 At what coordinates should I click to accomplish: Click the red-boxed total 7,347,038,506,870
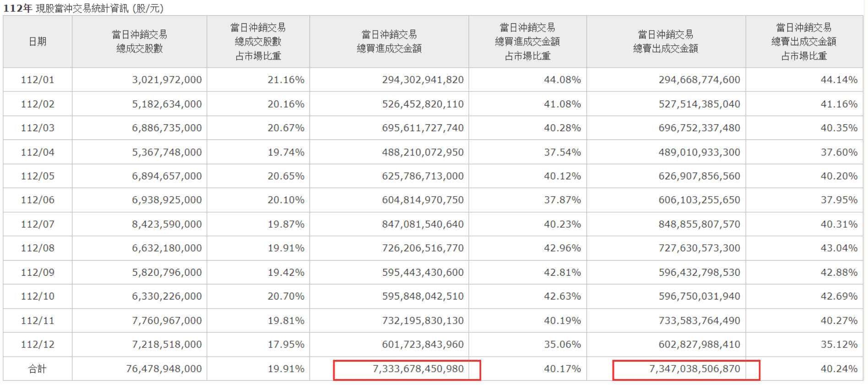(x=694, y=369)
